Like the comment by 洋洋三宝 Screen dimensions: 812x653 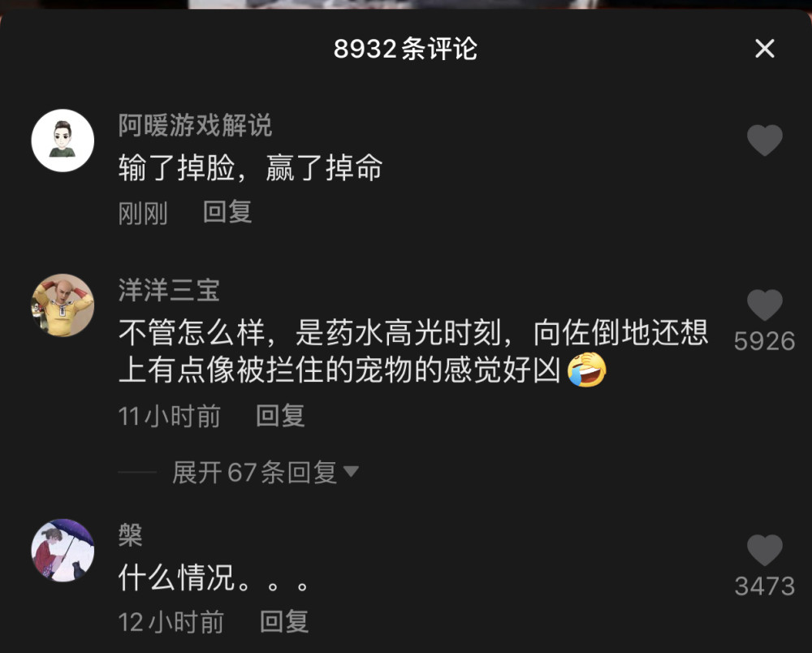point(764,305)
